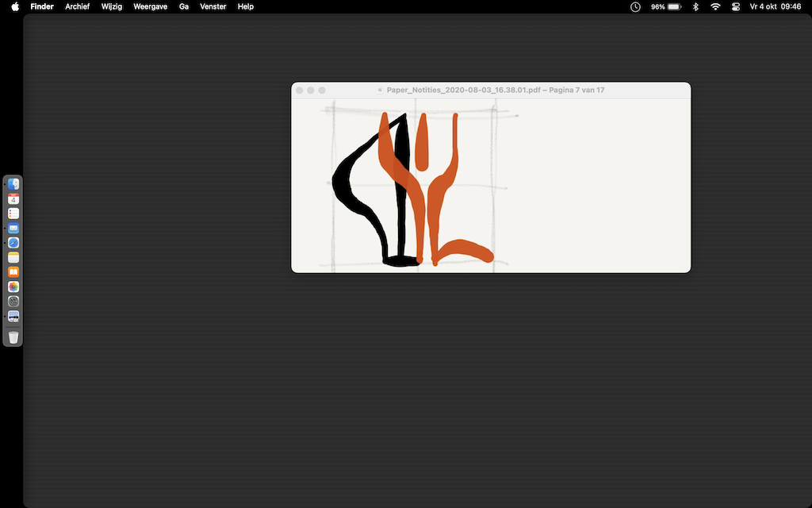812x508 pixels.
Task: Launch Photos from the Dock
Action: (13, 286)
